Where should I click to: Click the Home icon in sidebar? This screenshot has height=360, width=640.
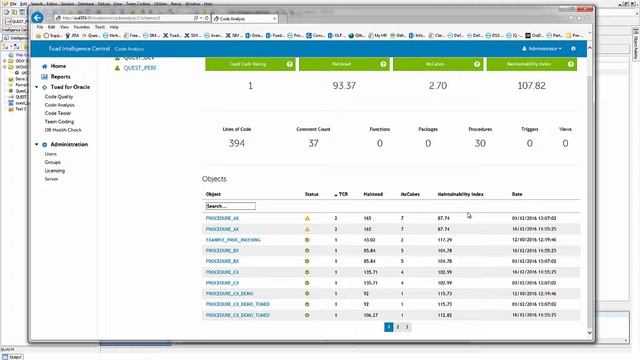click(x=44, y=66)
